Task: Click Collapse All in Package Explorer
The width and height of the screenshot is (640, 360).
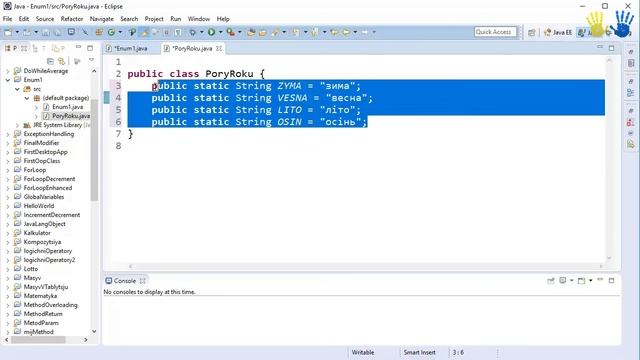Action: tap(50, 61)
